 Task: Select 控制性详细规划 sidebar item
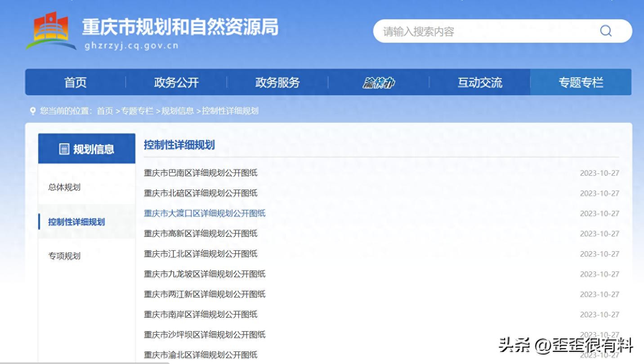tap(76, 222)
